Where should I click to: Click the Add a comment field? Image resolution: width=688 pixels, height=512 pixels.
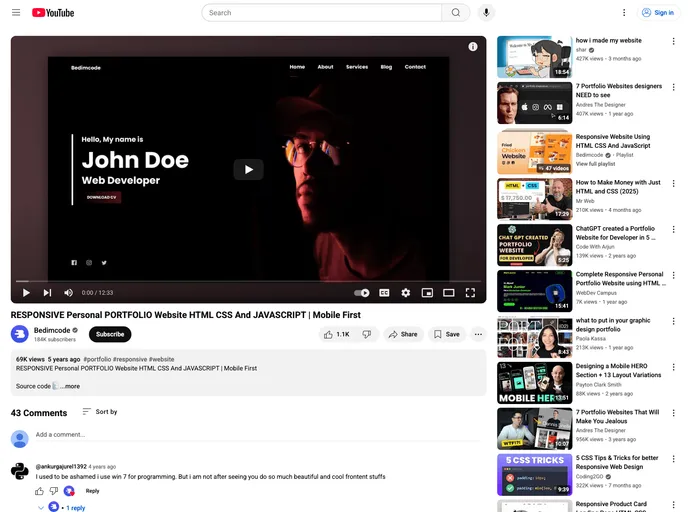coord(258,435)
